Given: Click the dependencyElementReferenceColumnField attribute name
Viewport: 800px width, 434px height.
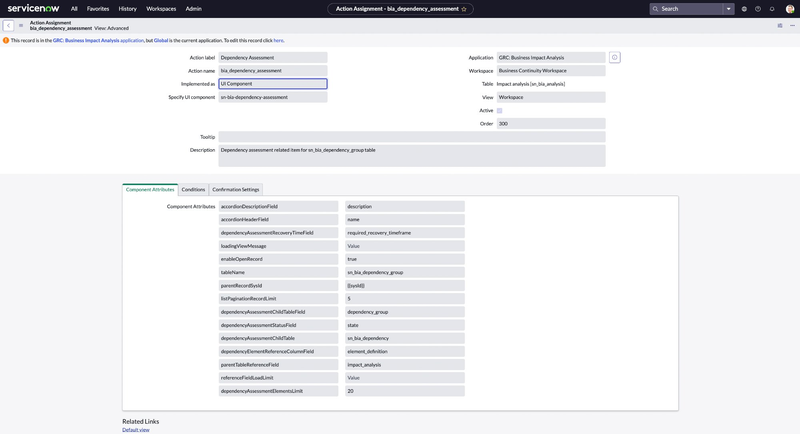Looking at the screenshot, I should tap(278, 351).
